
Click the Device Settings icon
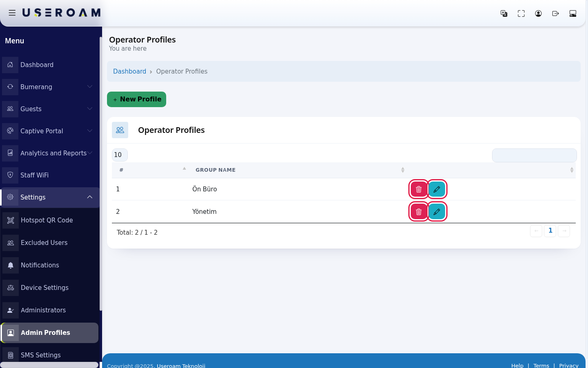coord(11,287)
